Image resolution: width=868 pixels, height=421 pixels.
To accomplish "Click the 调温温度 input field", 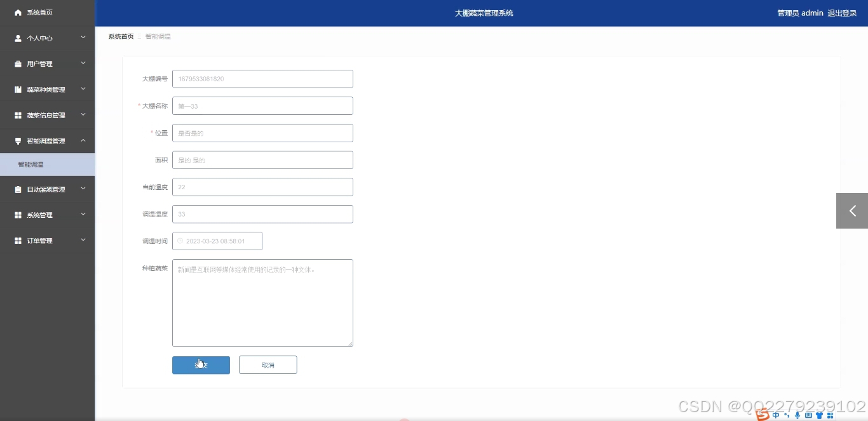I will coord(262,214).
